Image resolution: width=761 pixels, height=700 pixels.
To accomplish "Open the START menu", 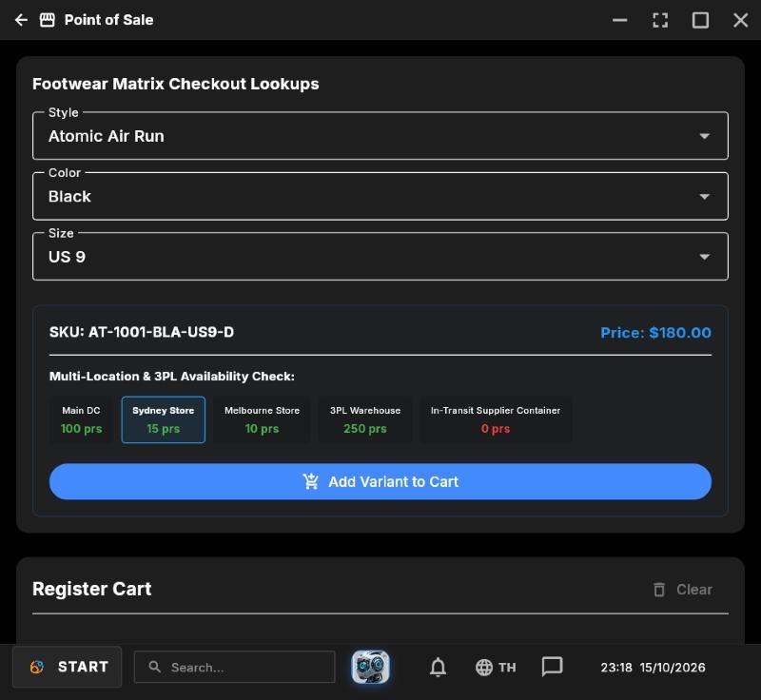I will point(68,667).
